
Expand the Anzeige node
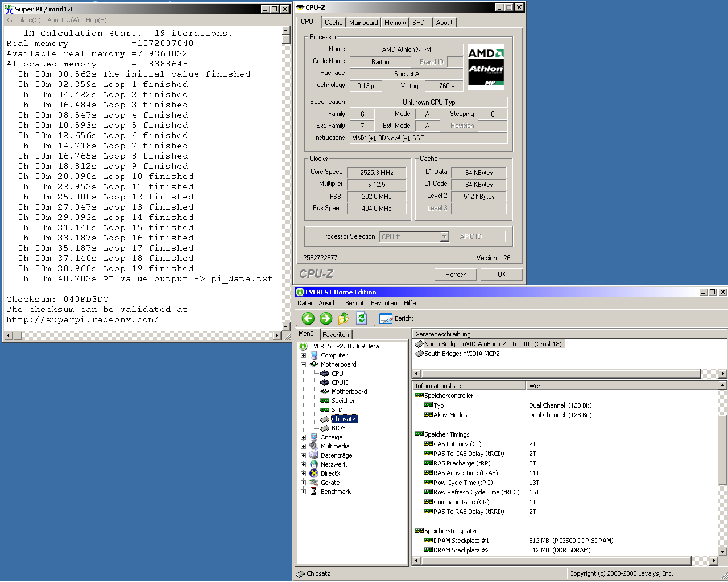coord(303,437)
